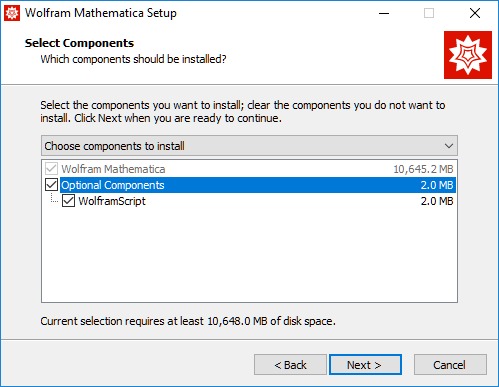499x387 pixels.
Task: Click the Wolfram spikey icon in title bar
Action: [12, 13]
